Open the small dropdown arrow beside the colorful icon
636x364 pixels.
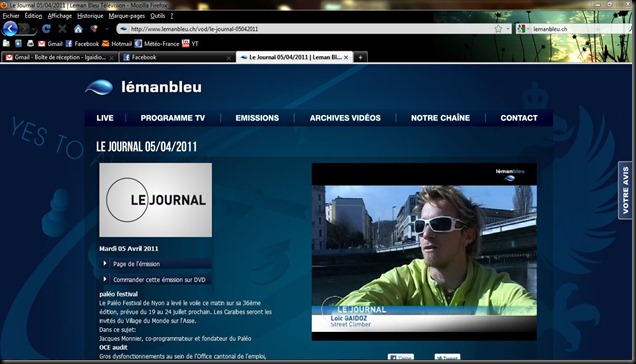pyautogui.click(x=107, y=29)
